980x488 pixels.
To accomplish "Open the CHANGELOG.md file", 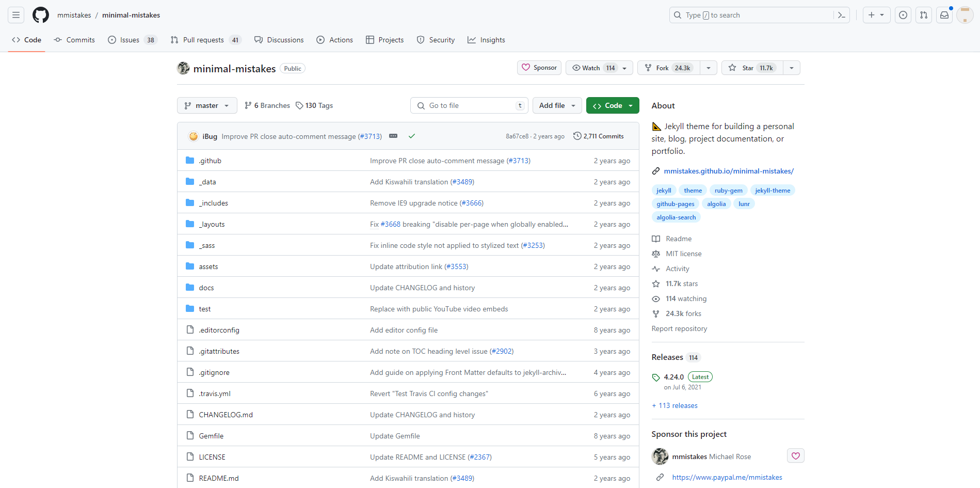I will 226,415.
